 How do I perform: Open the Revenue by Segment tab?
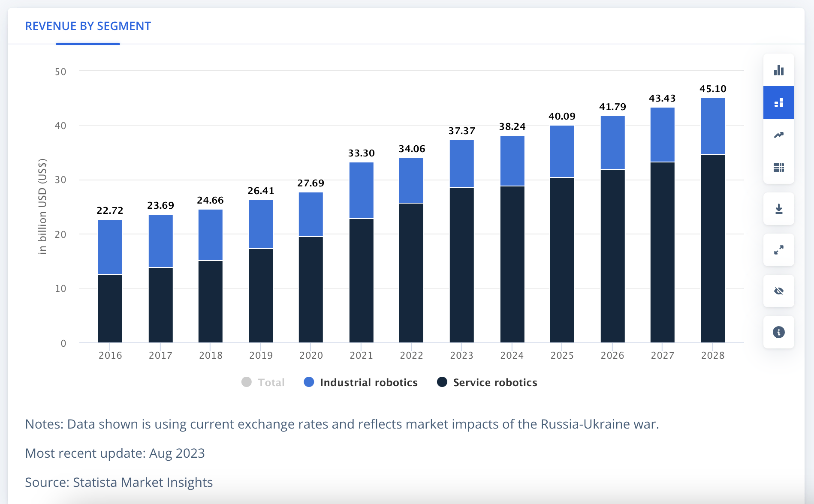click(x=88, y=26)
